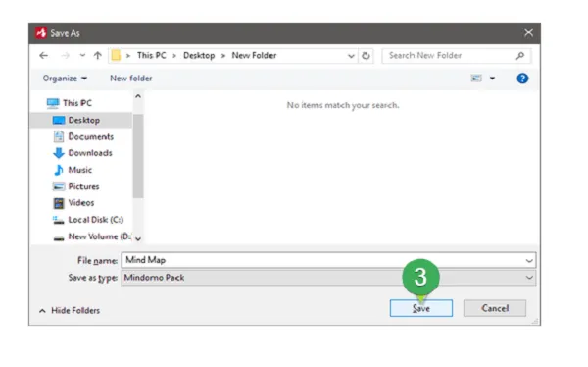Refresh the New Folder location

point(366,56)
